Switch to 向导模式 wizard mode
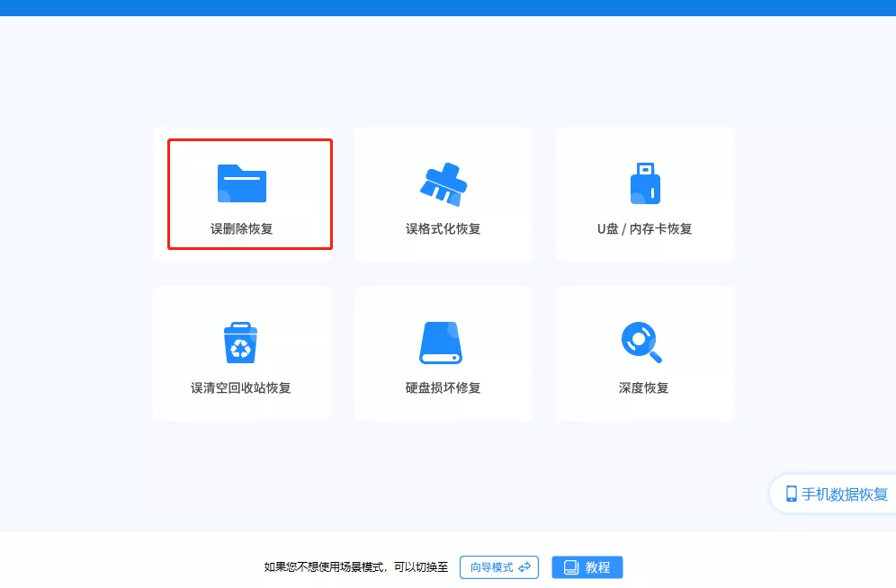Viewport: 896px width, 588px height. point(499,567)
